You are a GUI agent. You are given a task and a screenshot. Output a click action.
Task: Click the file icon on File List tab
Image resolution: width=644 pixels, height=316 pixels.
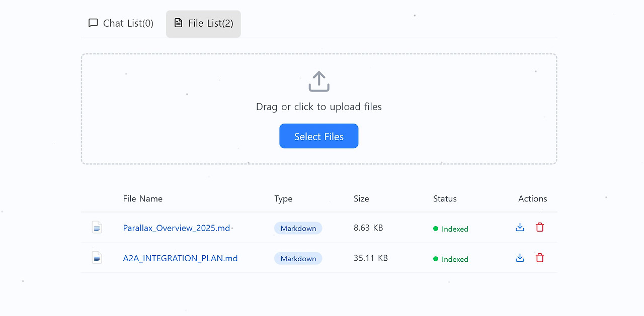[178, 23]
